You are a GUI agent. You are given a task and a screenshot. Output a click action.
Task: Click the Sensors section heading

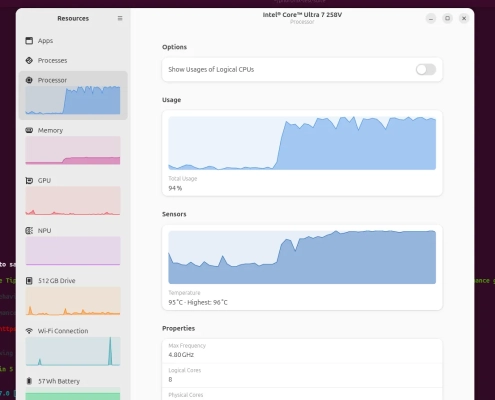click(174, 214)
